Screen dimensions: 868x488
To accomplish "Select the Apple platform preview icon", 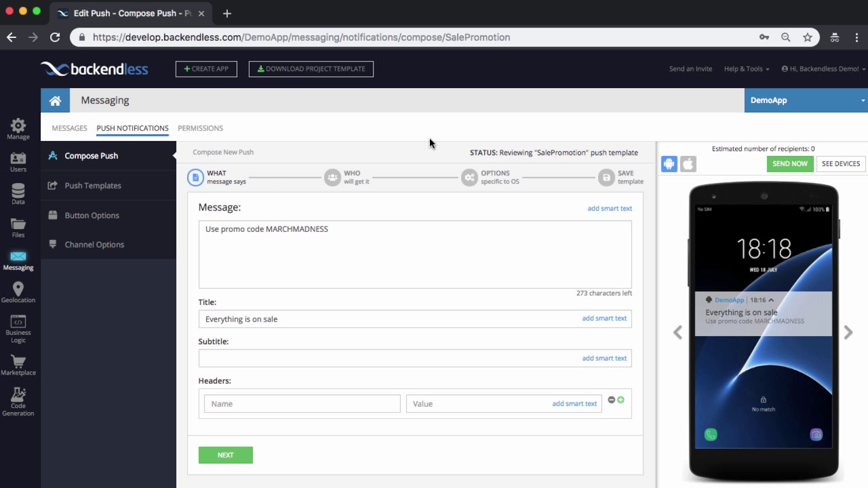I will 688,164.
